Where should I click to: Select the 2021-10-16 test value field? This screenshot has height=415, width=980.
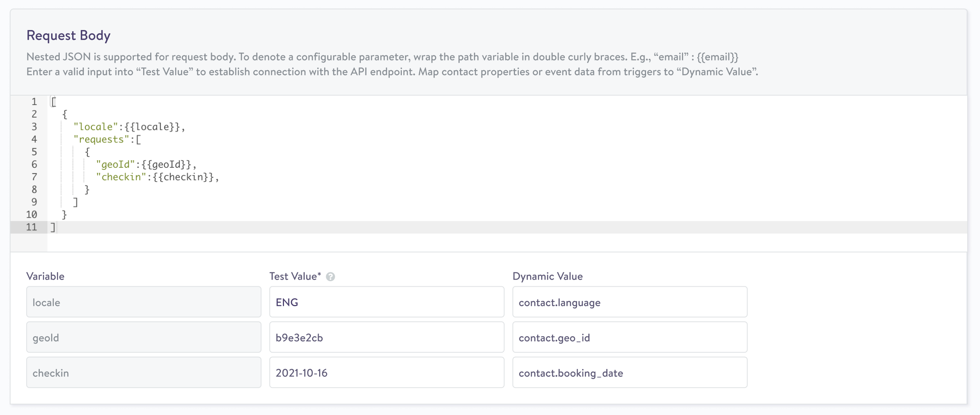[386, 373]
